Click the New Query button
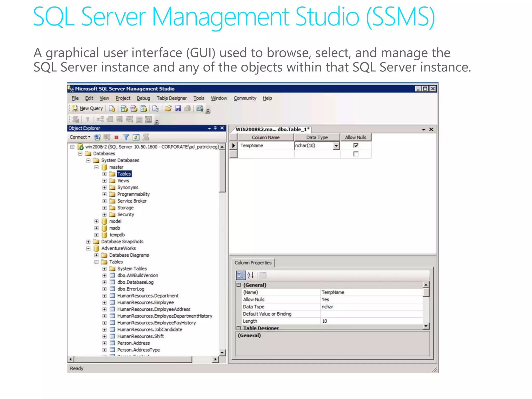 click(x=88, y=108)
